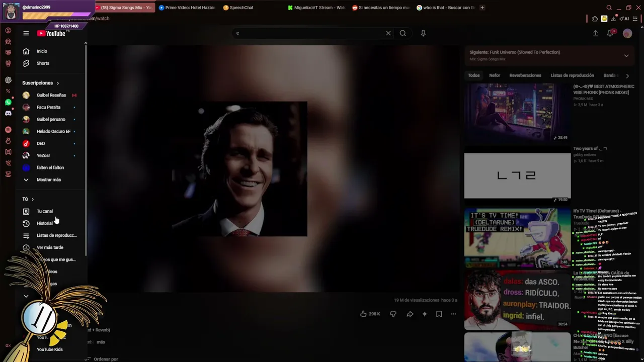Open the YouTube upload/create button

click(596, 33)
